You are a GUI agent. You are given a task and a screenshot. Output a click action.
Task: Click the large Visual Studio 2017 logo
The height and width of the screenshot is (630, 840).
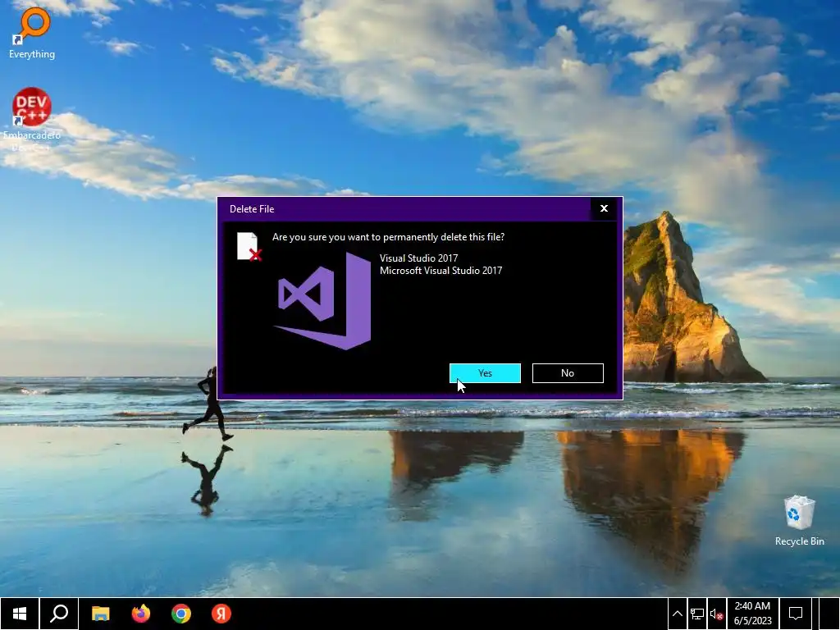pos(322,301)
